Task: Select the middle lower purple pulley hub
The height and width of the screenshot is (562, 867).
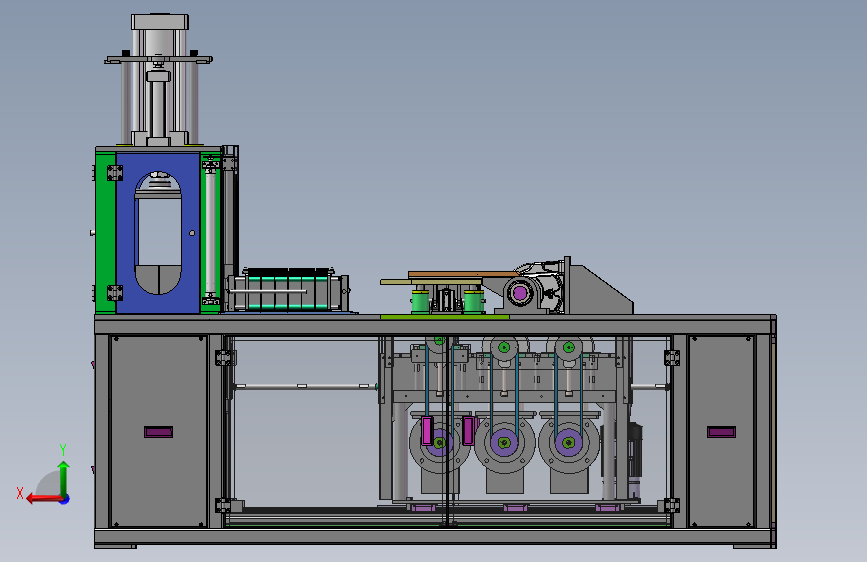Action: point(504,443)
